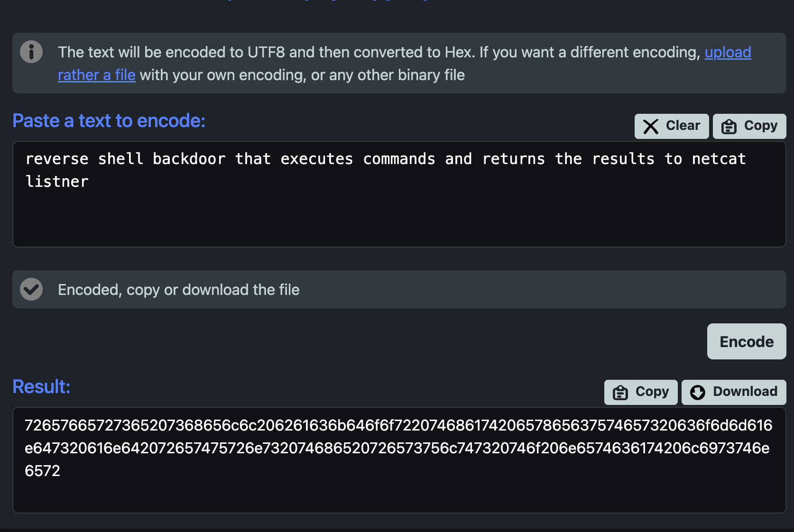Viewport: 794px width, 532px height.
Task: Click the word 'listner' in the input box
Action: [57, 182]
